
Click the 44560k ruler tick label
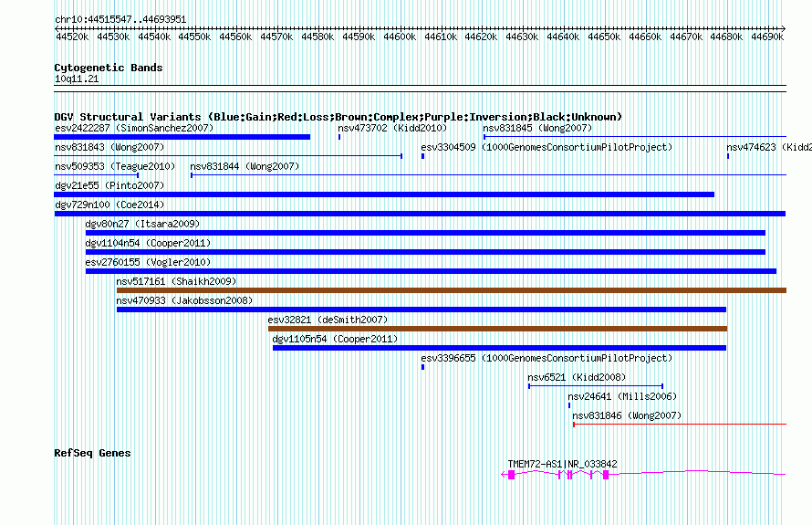pos(235,37)
